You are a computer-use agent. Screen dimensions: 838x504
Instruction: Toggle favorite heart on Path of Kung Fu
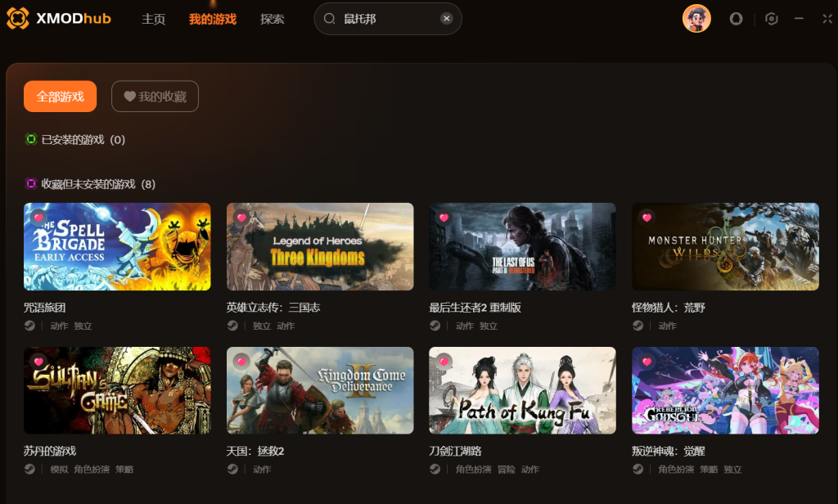(444, 362)
